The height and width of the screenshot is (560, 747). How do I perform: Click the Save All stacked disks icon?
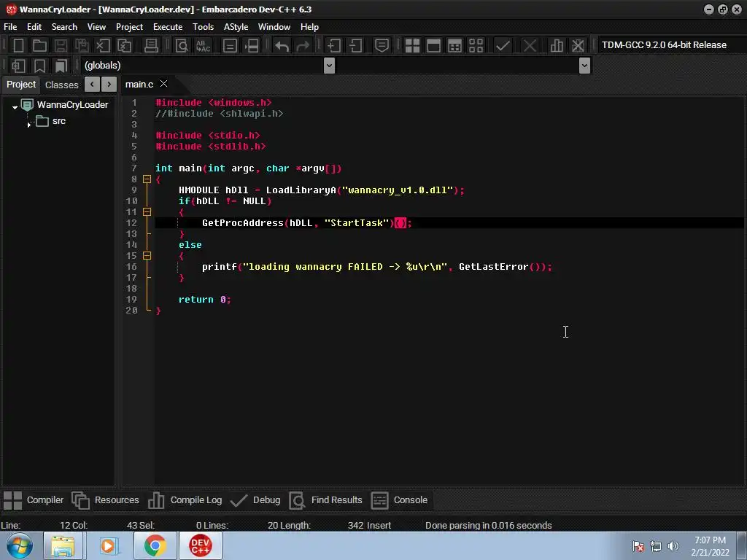click(x=82, y=46)
